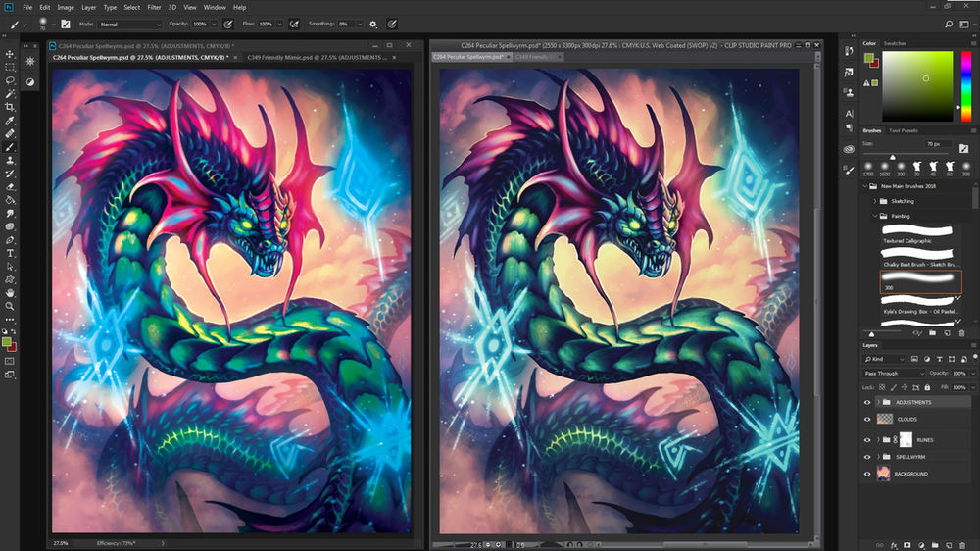The image size is (980, 551).
Task: Click the smoothing options gear icon
Action: point(373,24)
